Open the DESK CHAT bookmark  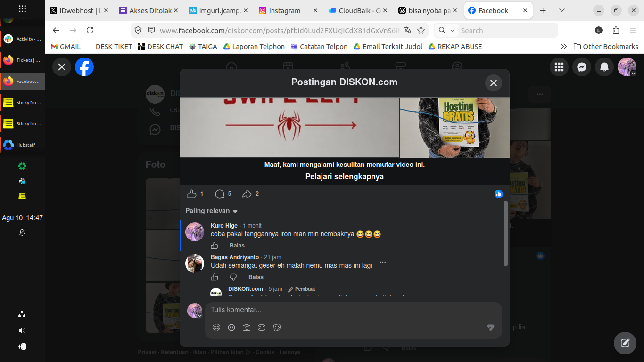(160, 47)
